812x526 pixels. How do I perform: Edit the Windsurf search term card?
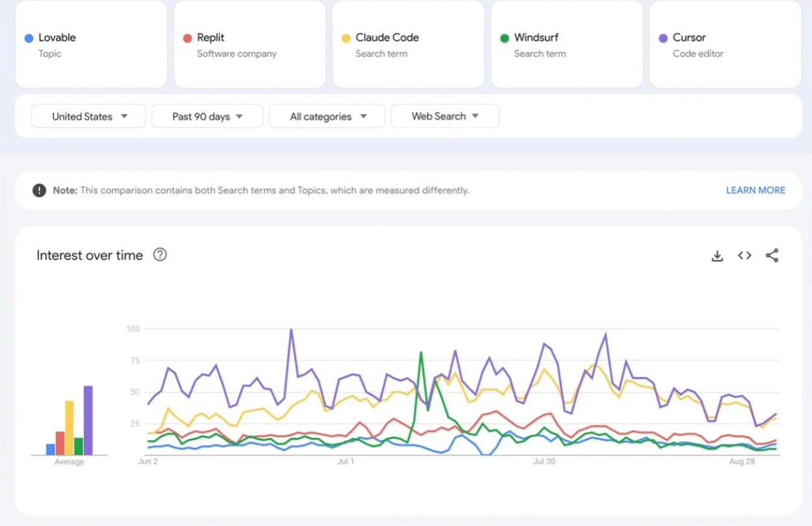[x=567, y=44]
